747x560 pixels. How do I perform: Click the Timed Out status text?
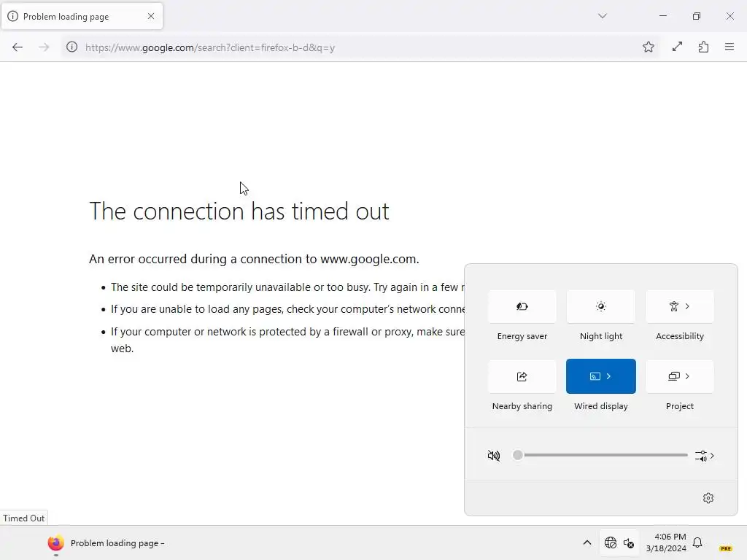coord(24,518)
